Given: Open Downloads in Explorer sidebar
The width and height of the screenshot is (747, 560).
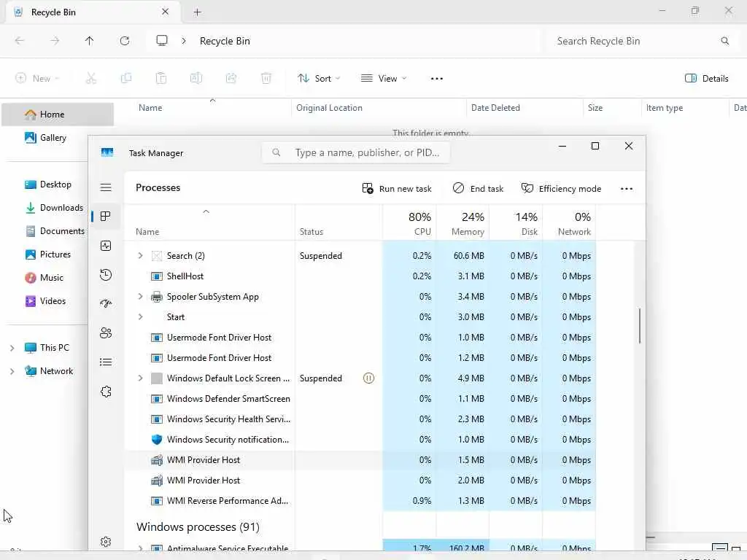Looking at the screenshot, I should point(54,208).
